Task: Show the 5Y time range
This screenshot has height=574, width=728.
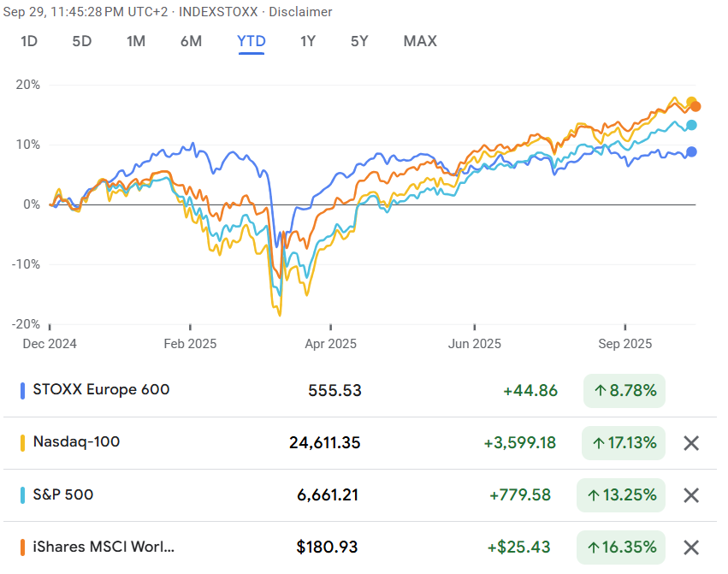Action: click(x=360, y=41)
